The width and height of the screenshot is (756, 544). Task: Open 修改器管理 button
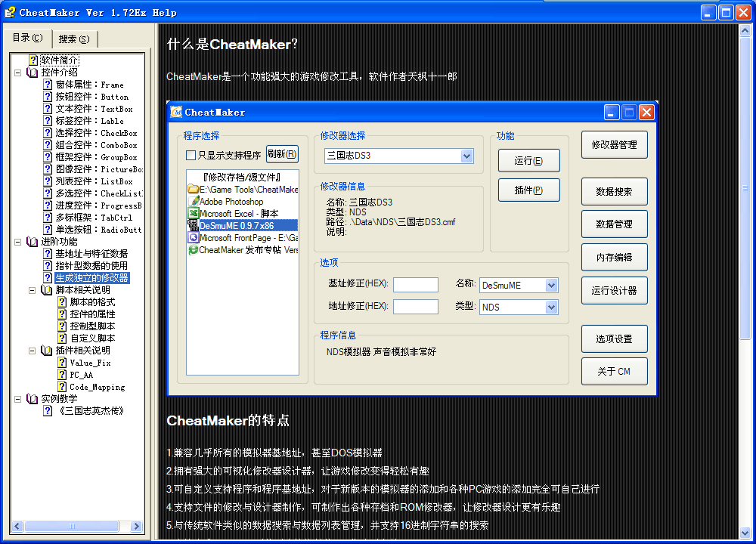(614, 144)
